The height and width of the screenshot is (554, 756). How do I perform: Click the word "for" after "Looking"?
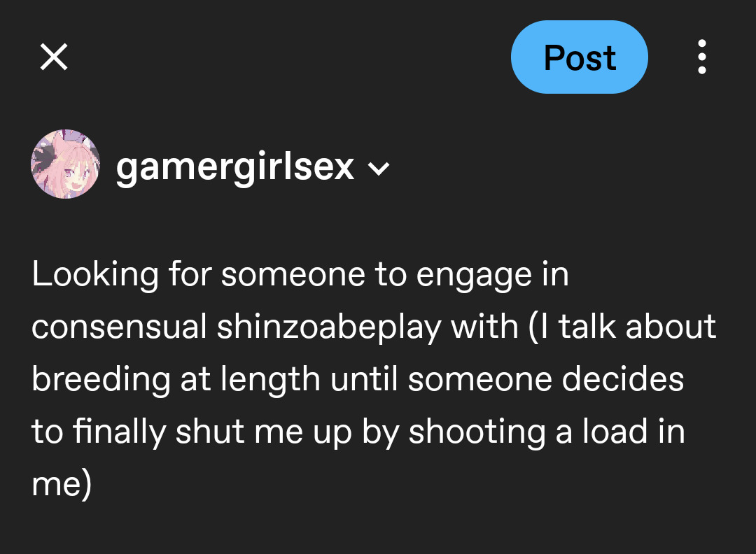click(x=190, y=274)
